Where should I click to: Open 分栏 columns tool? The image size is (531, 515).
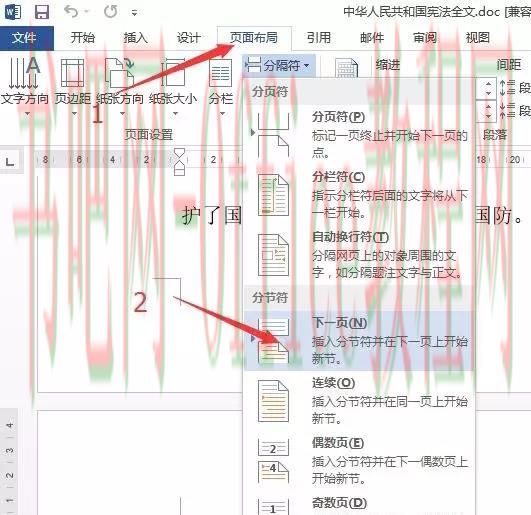point(221,86)
